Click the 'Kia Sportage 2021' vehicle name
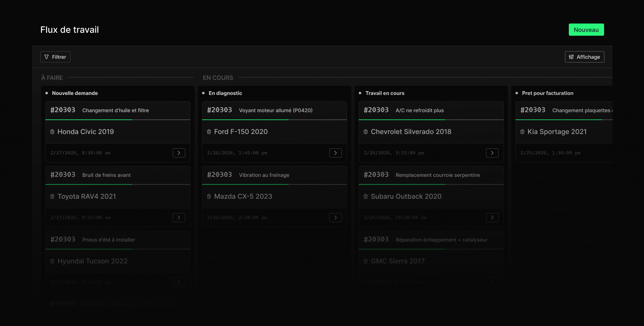644x326 pixels. tap(557, 132)
